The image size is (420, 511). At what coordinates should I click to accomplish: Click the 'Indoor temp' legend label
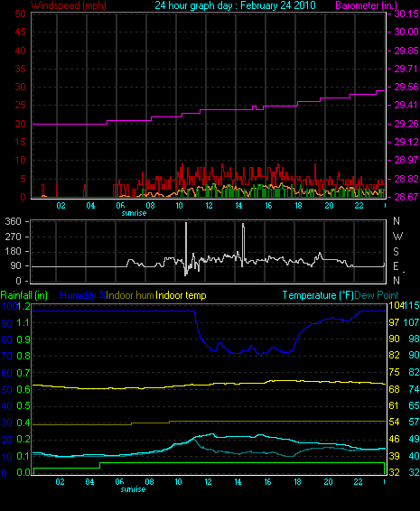click(x=181, y=295)
